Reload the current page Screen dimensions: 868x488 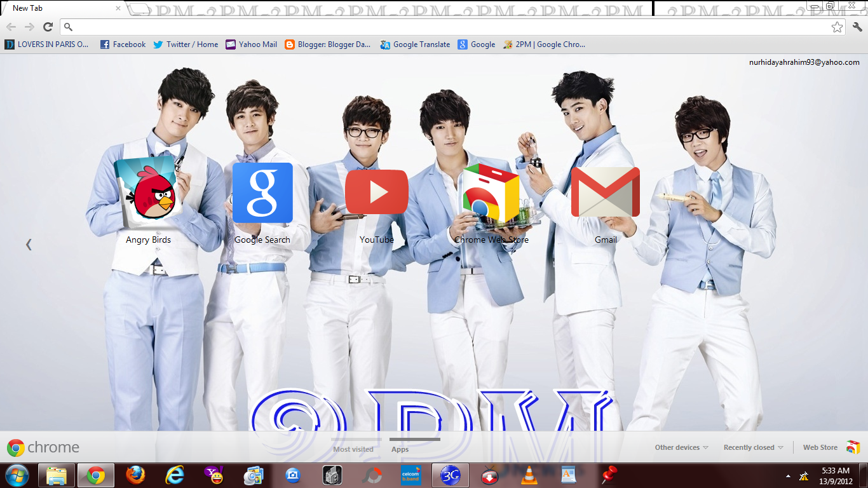[48, 27]
